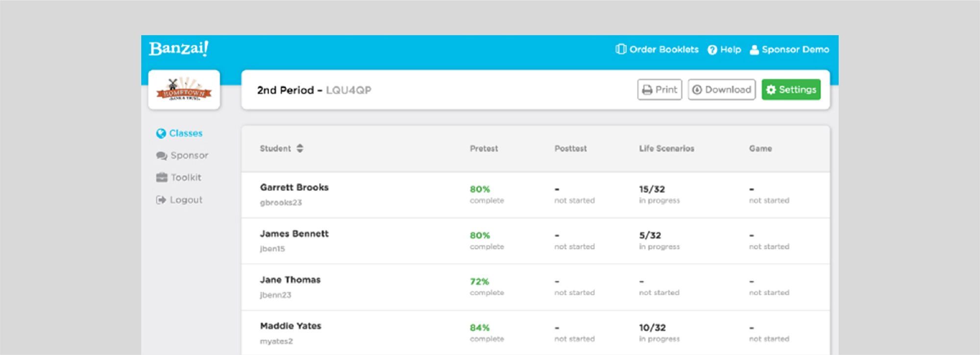Click Maddie Yates's 84% pretest score
The height and width of the screenshot is (355, 980).
pyautogui.click(x=480, y=328)
